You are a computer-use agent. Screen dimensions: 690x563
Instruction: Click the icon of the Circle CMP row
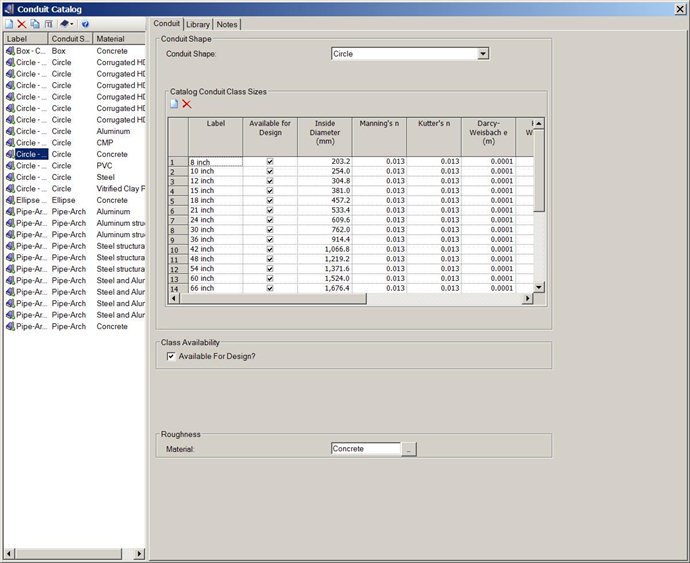[x=10, y=143]
